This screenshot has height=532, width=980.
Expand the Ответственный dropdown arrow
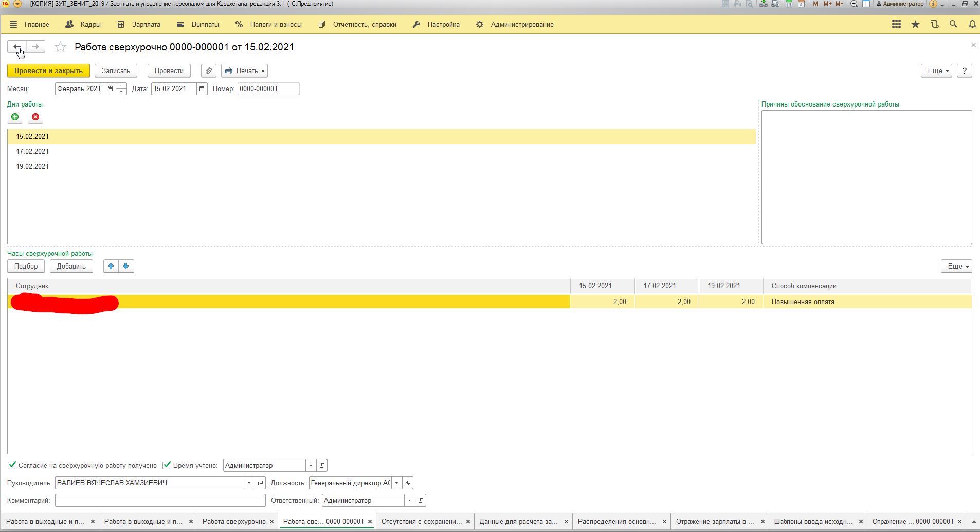(409, 500)
